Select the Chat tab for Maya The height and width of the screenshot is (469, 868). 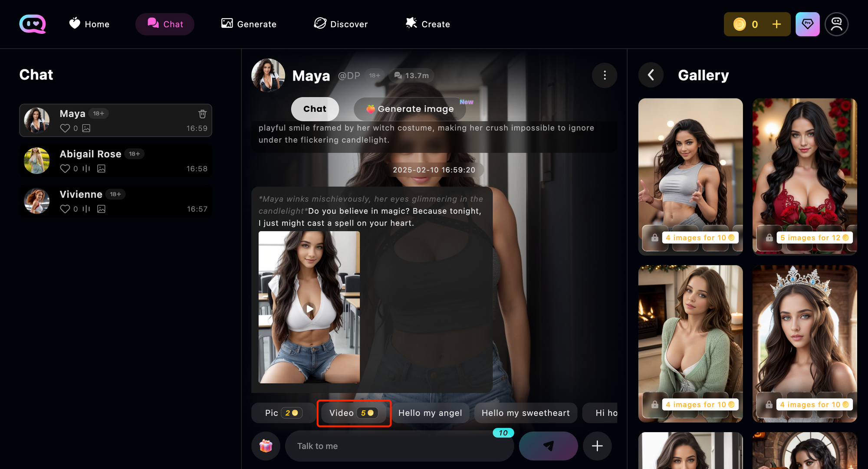(x=315, y=108)
